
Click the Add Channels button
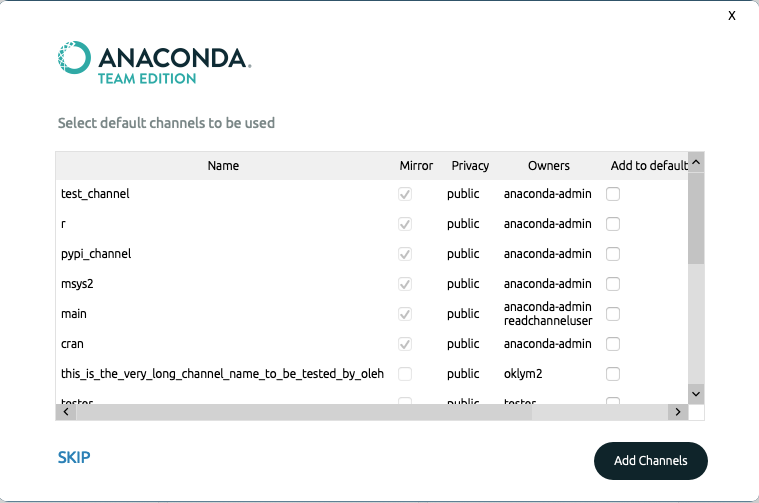(651, 461)
